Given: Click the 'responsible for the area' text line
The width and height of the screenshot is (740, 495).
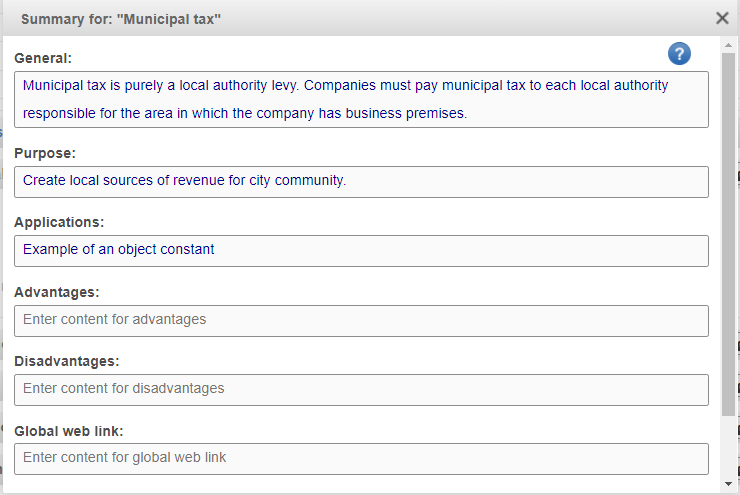Looking at the screenshot, I should point(244,113).
